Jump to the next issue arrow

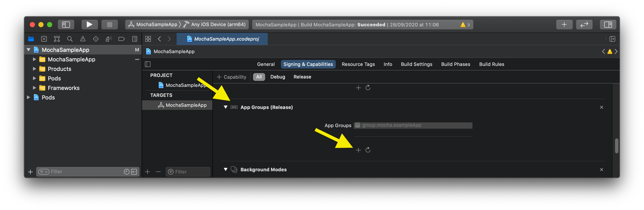coord(616,52)
